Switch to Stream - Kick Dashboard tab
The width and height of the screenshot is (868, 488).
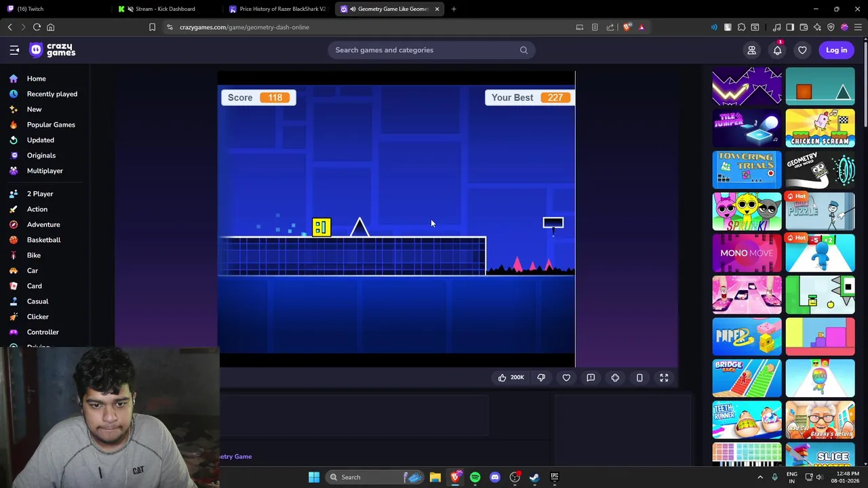tap(165, 9)
